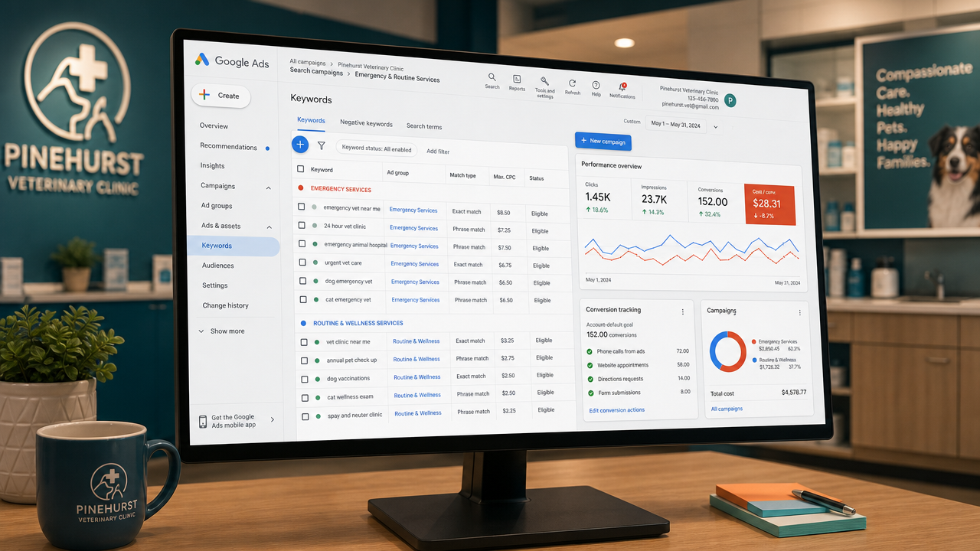Click the Impressions metric tile

[659, 200]
